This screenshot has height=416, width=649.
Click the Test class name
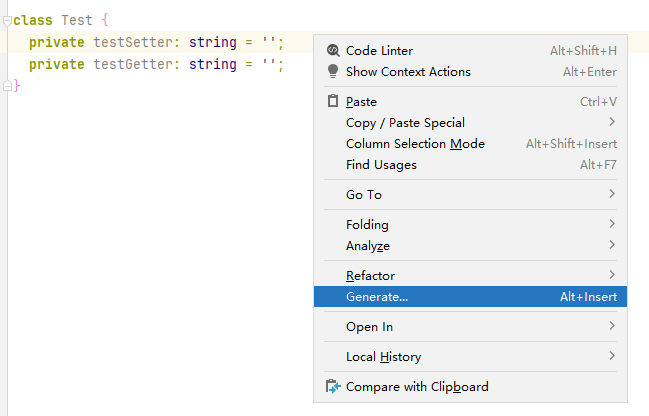77,20
